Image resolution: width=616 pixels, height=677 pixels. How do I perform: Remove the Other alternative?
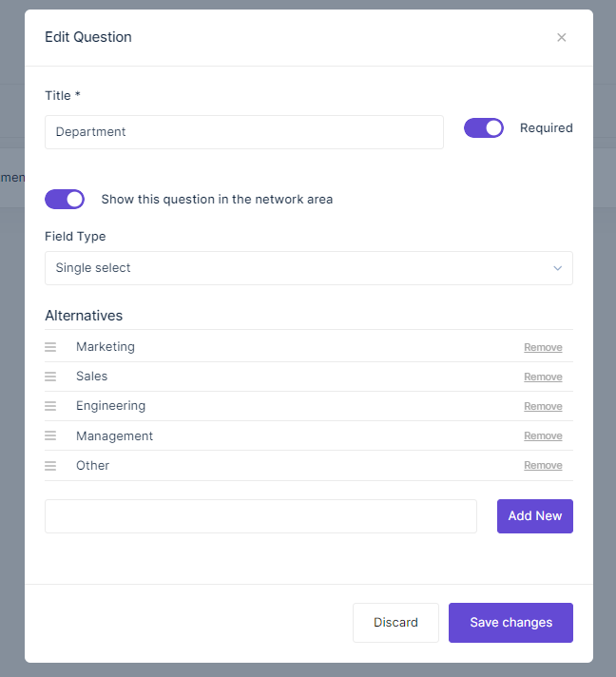click(543, 465)
